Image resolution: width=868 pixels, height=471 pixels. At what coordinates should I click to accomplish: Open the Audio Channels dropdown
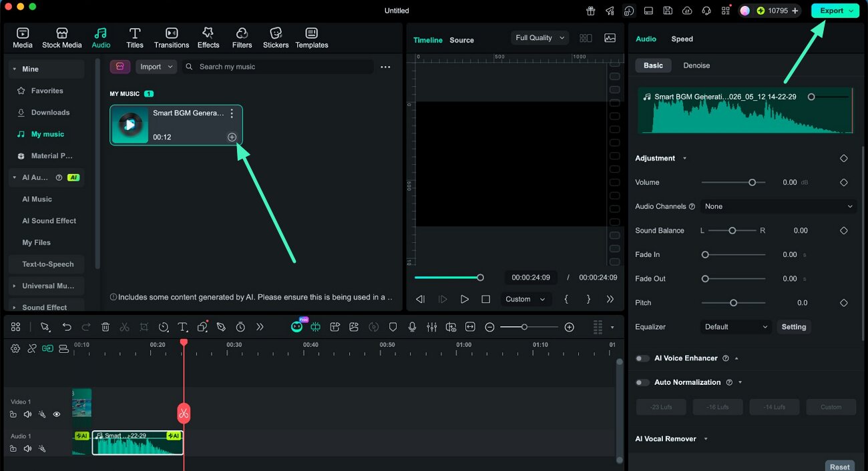(x=779, y=206)
